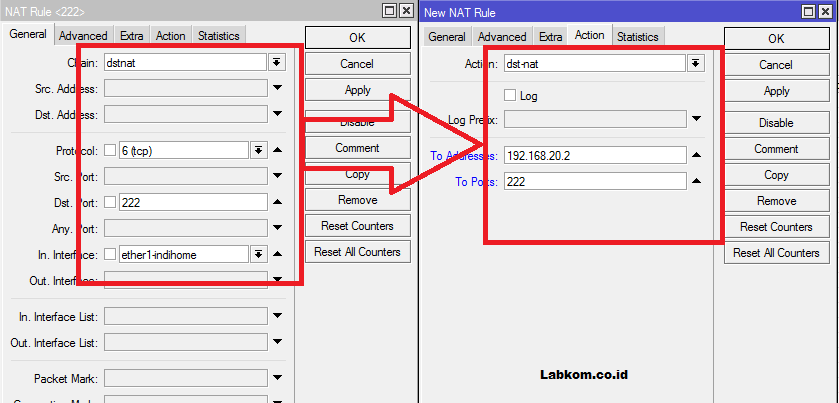Switch to General tab in NAT Rule <222> window
The height and width of the screenshot is (403, 839).
click(28, 34)
